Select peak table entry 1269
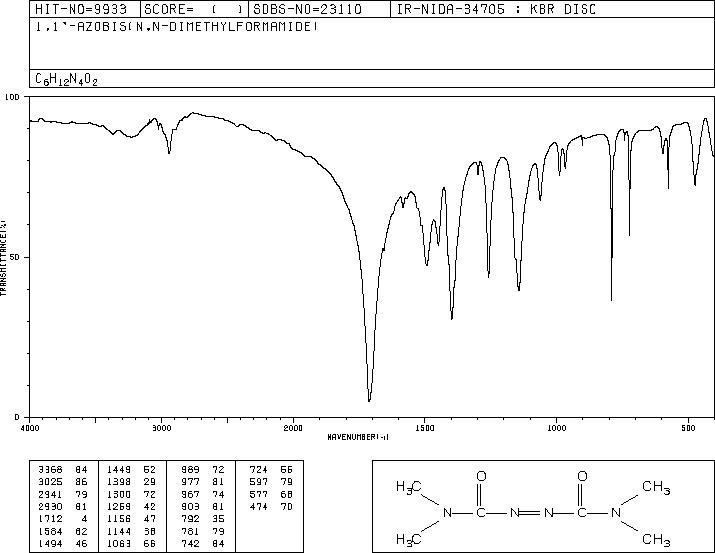Viewport: 715px width, 553px height. pos(131,506)
